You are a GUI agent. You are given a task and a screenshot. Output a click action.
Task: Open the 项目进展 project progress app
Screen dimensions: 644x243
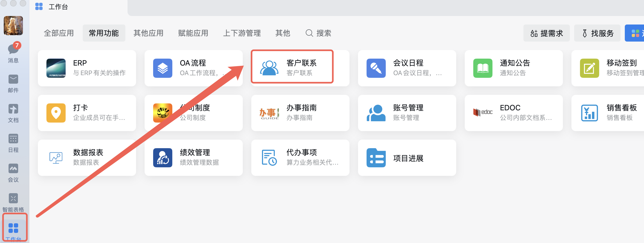point(376,158)
